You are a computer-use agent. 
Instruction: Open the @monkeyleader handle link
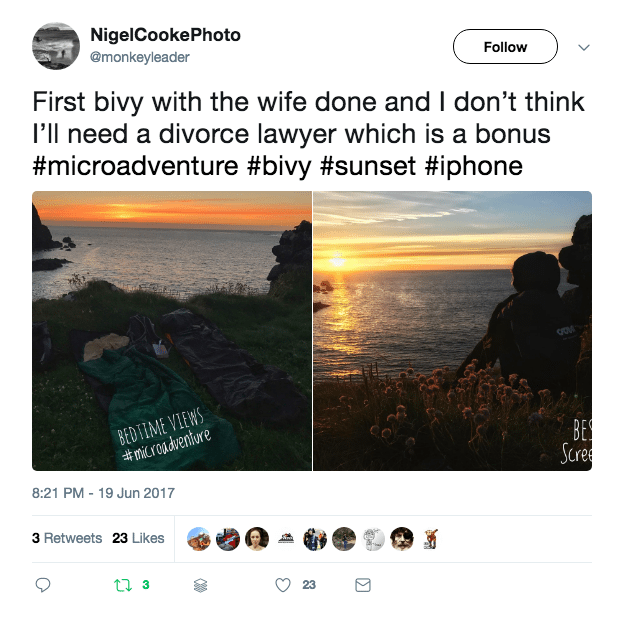[140, 57]
